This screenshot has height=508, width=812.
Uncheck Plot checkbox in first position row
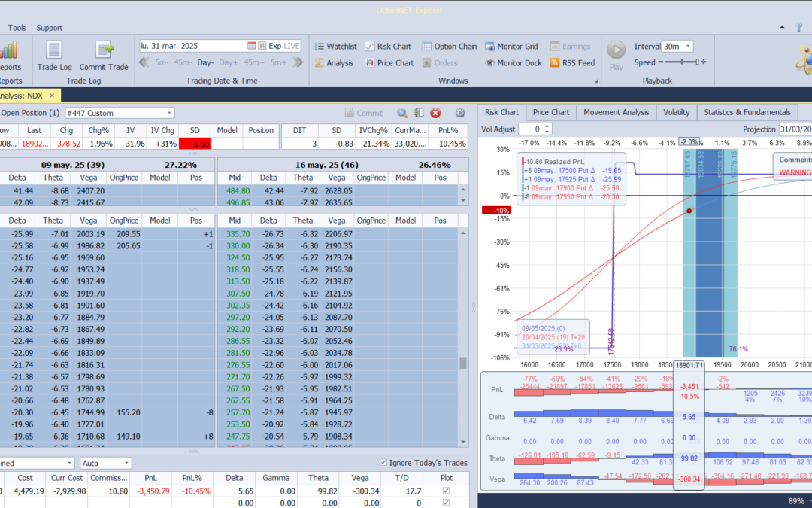[x=447, y=491]
